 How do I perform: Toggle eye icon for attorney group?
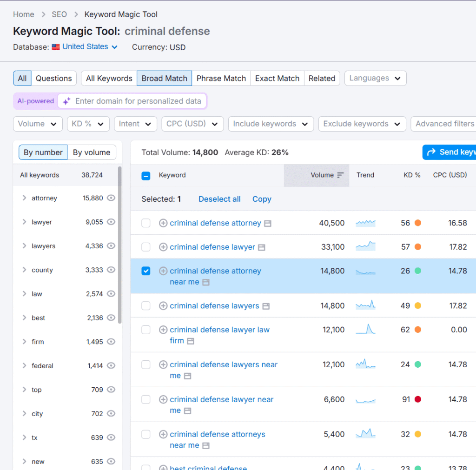111,198
